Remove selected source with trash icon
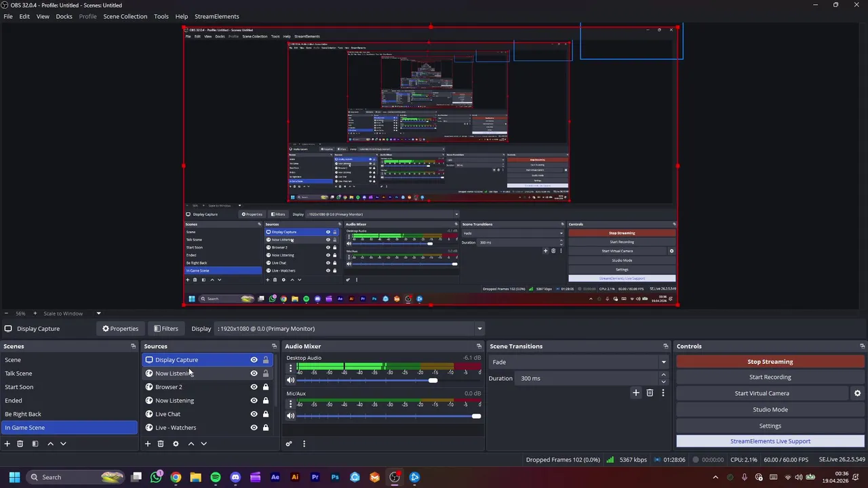The width and height of the screenshot is (868, 488). [161, 443]
